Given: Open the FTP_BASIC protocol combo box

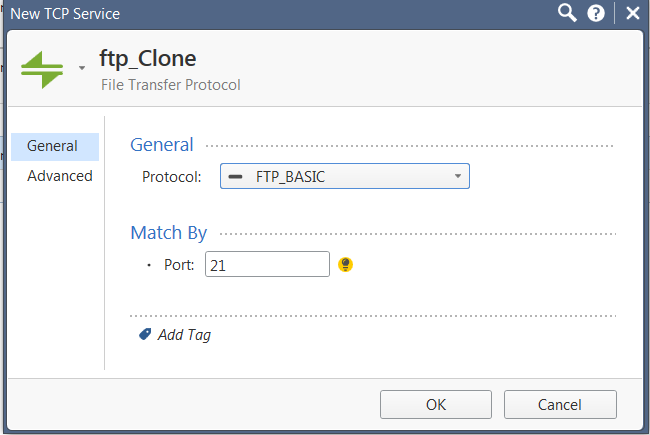Looking at the screenshot, I should (x=344, y=176).
